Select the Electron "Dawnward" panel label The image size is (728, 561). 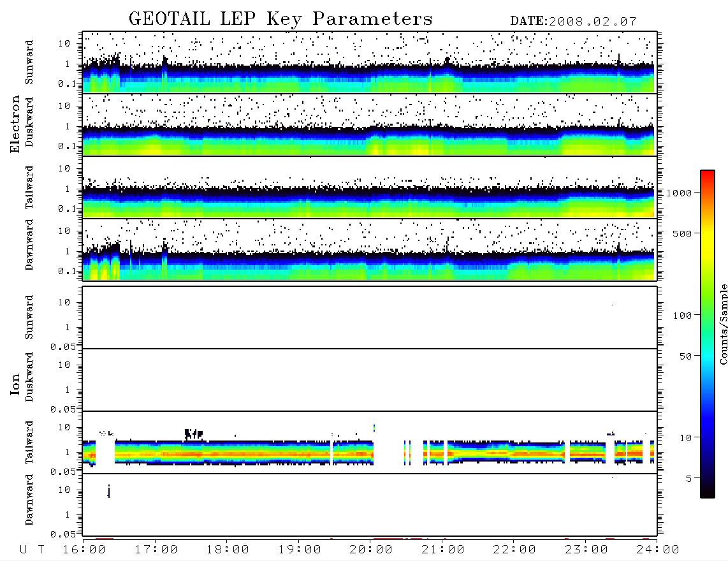point(29,245)
